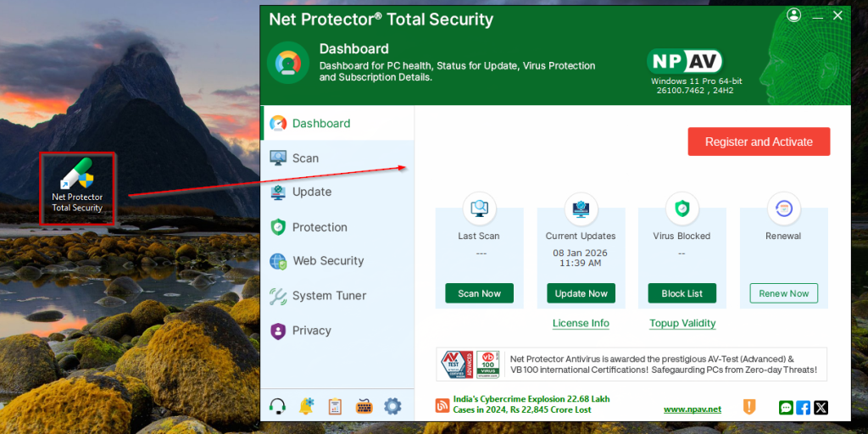Go to Web Security tab
Viewport: 868px width, 434px height.
coord(328,261)
